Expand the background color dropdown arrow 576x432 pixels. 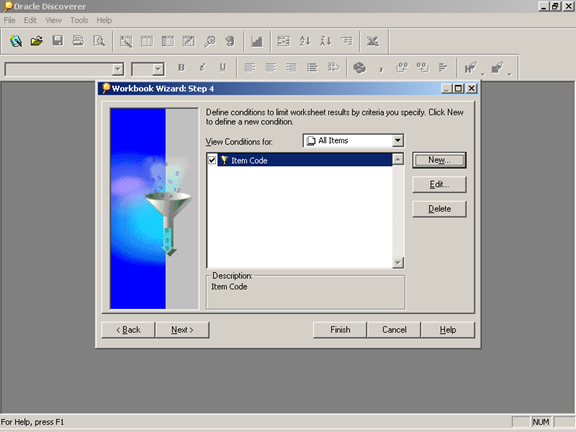(x=510, y=74)
